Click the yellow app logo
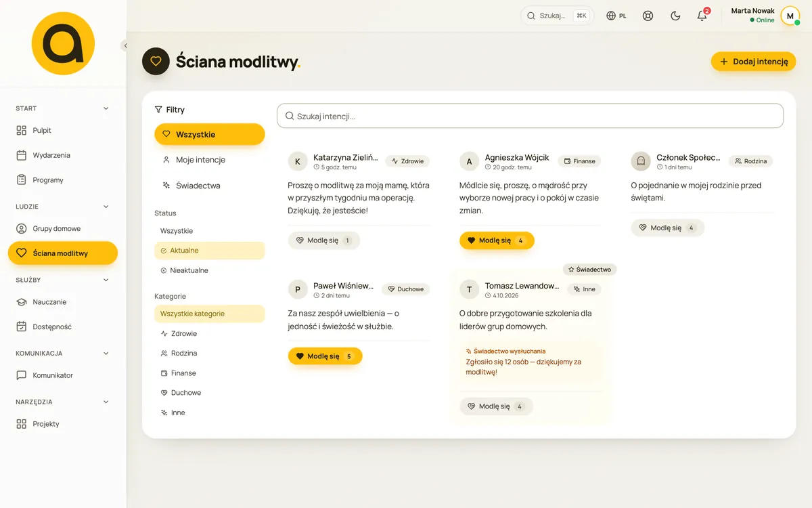Image resolution: width=812 pixels, height=508 pixels. pyautogui.click(x=63, y=43)
